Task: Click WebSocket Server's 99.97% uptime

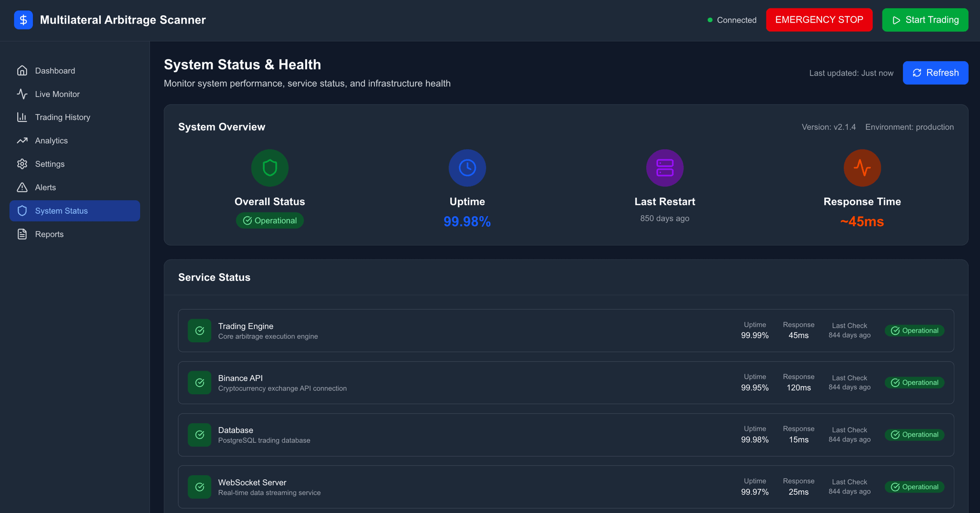Action: [x=755, y=492]
